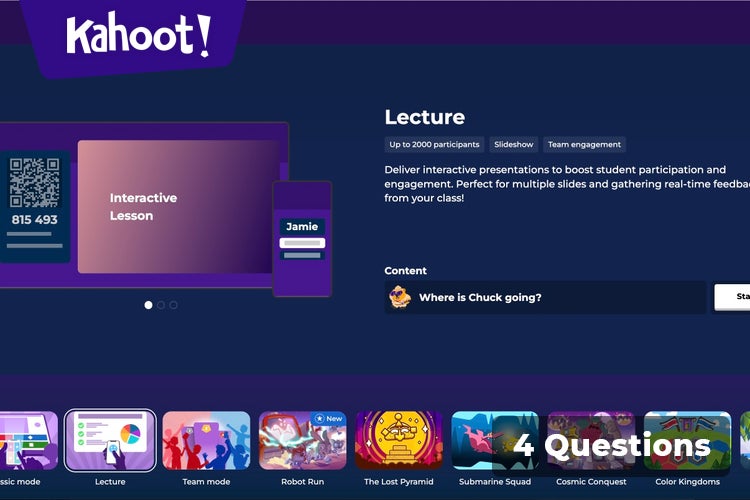Click the Team mode label
The image size is (750, 500).
pos(206,482)
